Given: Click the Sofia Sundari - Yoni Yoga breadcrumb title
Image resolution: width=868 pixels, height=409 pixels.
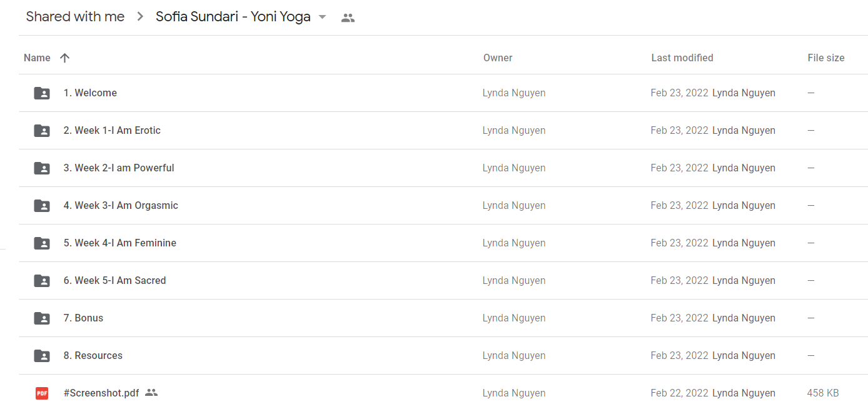Looking at the screenshot, I should coord(233,17).
